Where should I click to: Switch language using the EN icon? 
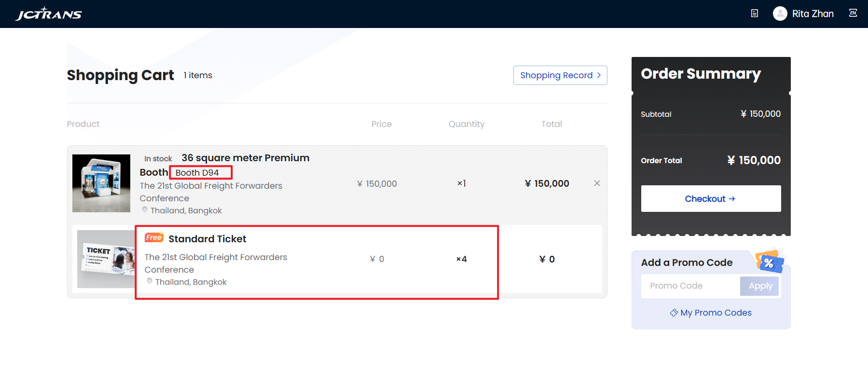pos(853,13)
